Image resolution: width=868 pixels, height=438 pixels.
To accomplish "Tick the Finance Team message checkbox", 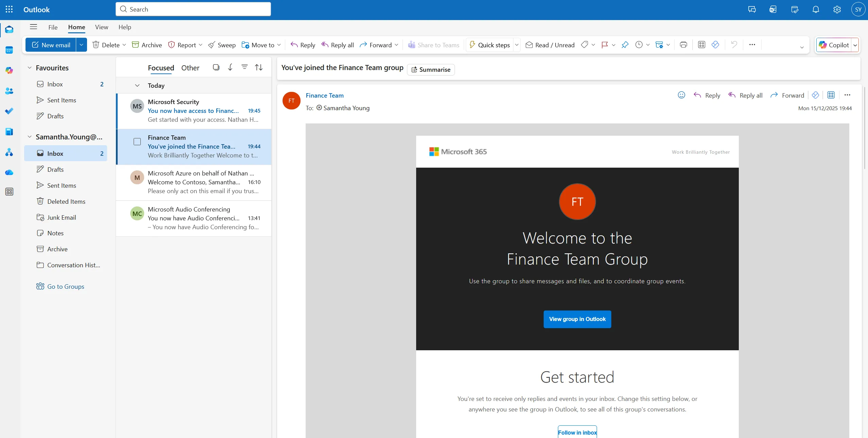I will (x=137, y=142).
